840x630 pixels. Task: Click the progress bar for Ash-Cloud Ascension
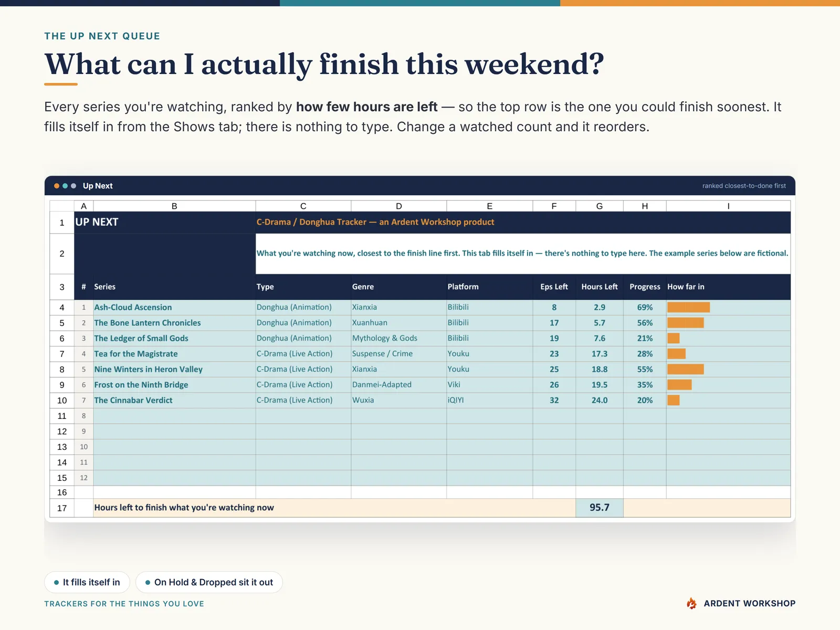pos(688,307)
